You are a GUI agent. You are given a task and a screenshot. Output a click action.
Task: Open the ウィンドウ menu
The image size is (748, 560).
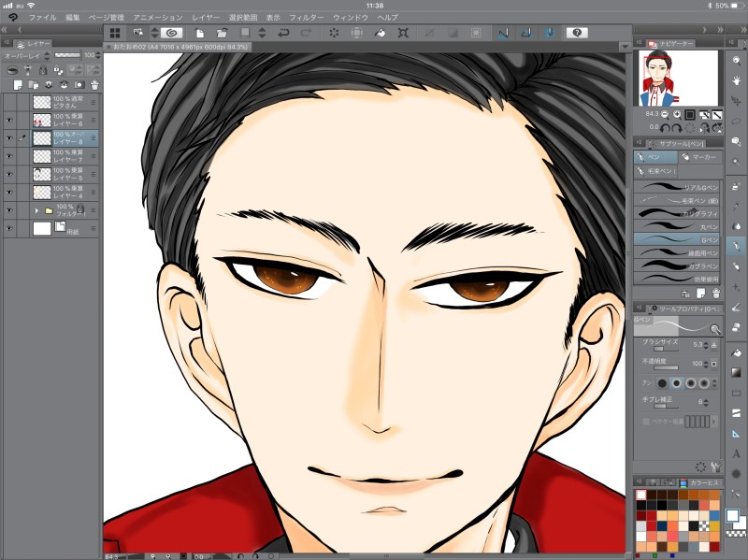pos(350,18)
